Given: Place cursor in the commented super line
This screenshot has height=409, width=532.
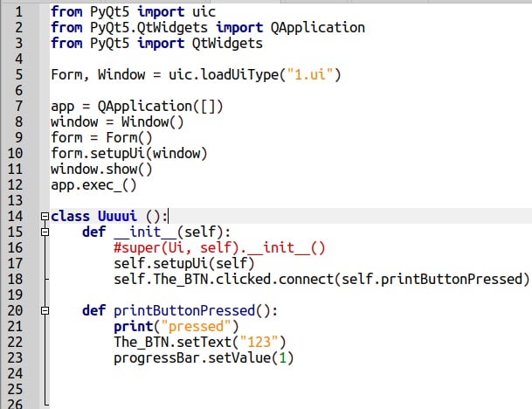Looking at the screenshot, I should coord(219,248).
